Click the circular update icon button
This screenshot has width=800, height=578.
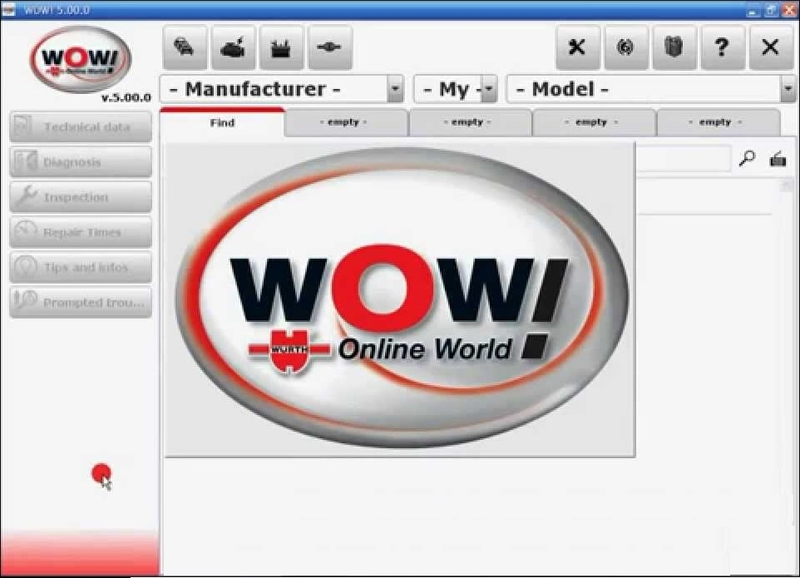626,48
